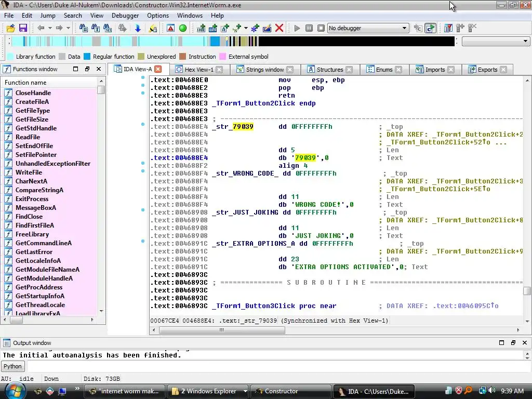Viewport: 532px width, 399px height.
Task: Click the Save database floppy icon
Action: click(x=23, y=28)
